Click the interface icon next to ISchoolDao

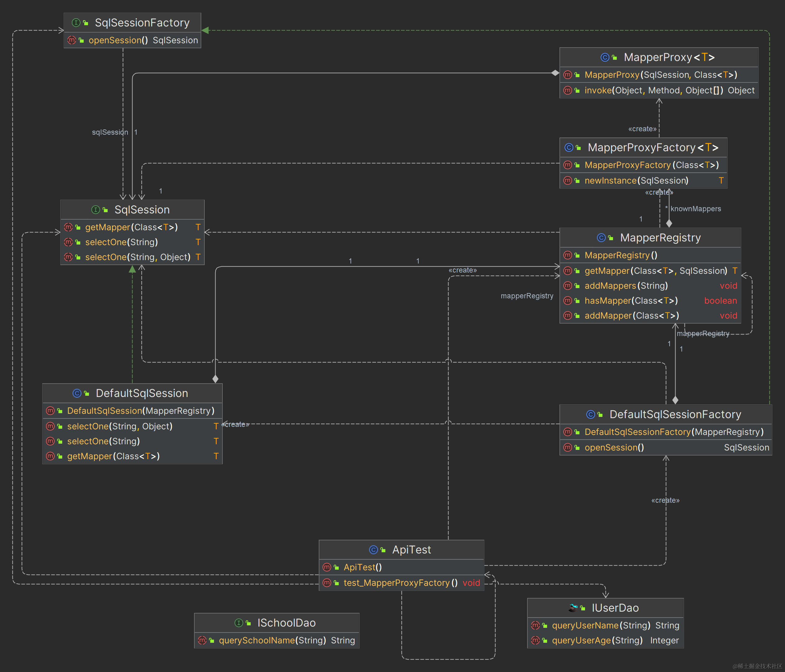pos(239,623)
